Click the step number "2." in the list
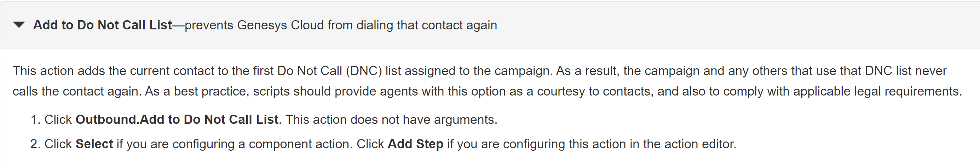980x167 pixels. [x=35, y=144]
